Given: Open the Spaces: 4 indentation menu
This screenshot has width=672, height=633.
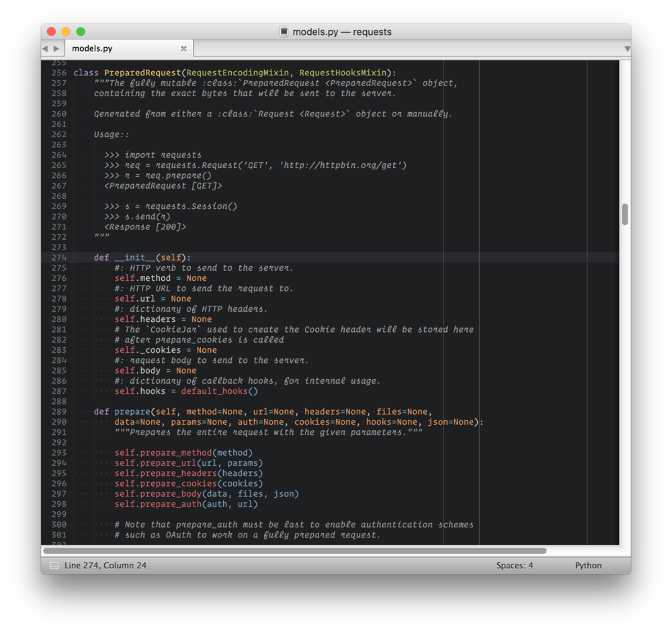Looking at the screenshot, I should 515,566.
